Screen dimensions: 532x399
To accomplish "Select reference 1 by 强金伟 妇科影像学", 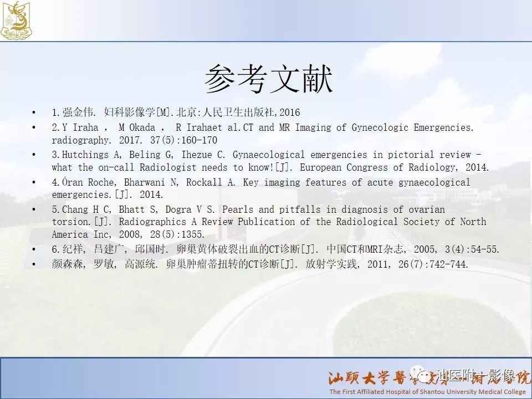I will [176, 112].
